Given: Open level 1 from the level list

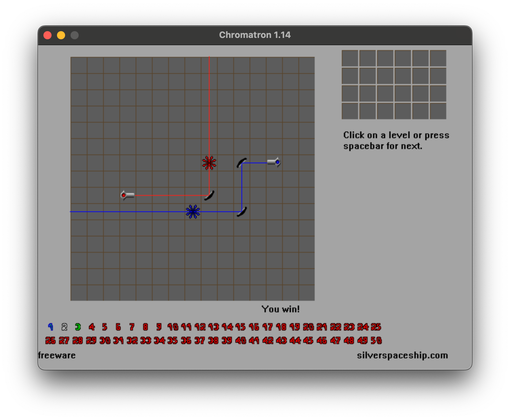Looking at the screenshot, I should point(51,327).
